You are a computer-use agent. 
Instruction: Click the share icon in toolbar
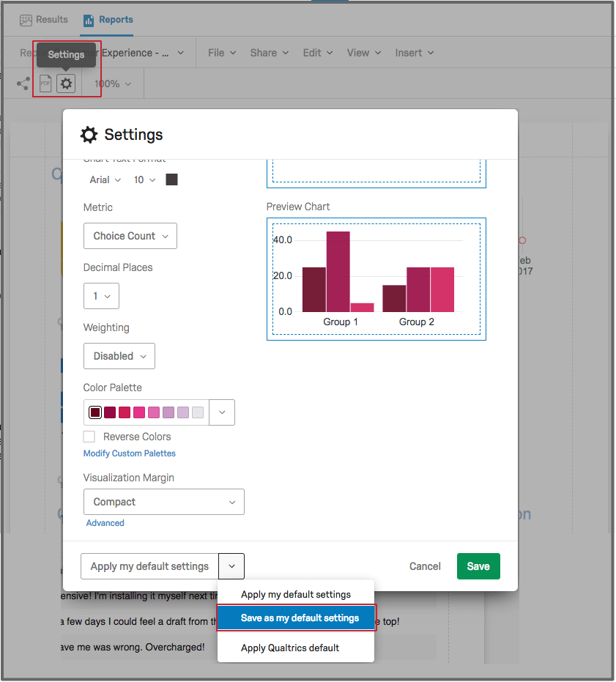23,84
